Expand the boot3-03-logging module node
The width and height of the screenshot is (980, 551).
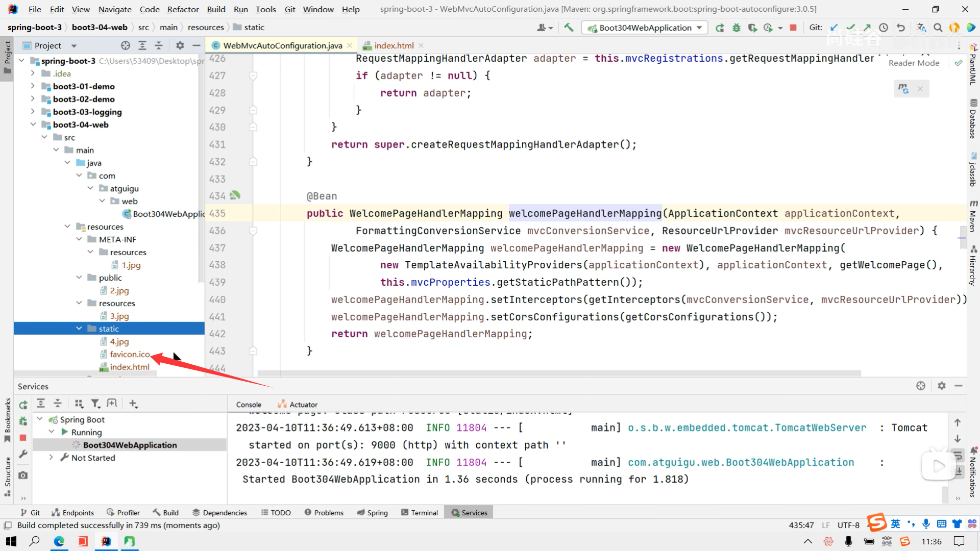[x=33, y=112]
